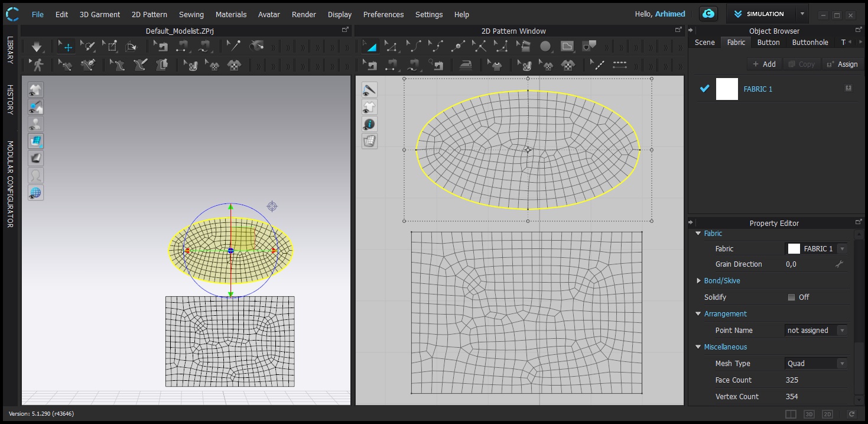This screenshot has width=868, height=424.
Task: Open the Materials menu
Action: pyautogui.click(x=231, y=14)
